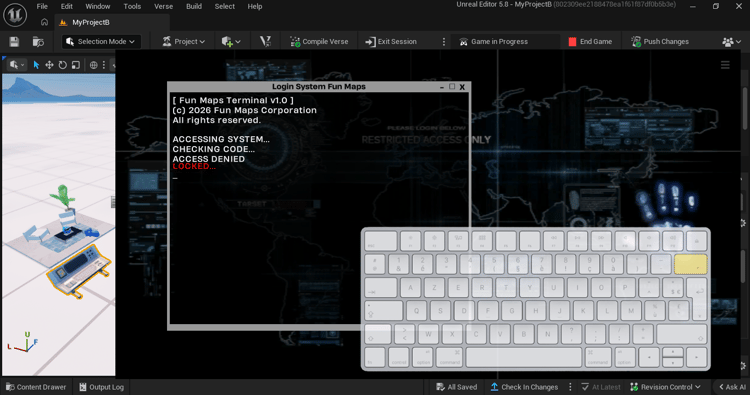Click the Q key on the on-screen keyboard
750x395 pixels.
pyautogui.click(x=416, y=310)
